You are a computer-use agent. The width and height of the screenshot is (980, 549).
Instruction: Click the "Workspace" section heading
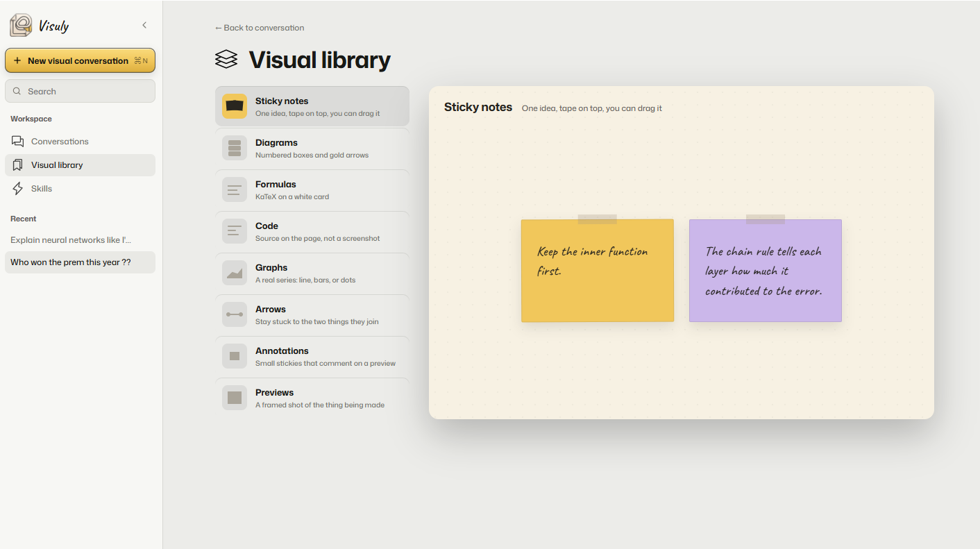tap(31, 119)
